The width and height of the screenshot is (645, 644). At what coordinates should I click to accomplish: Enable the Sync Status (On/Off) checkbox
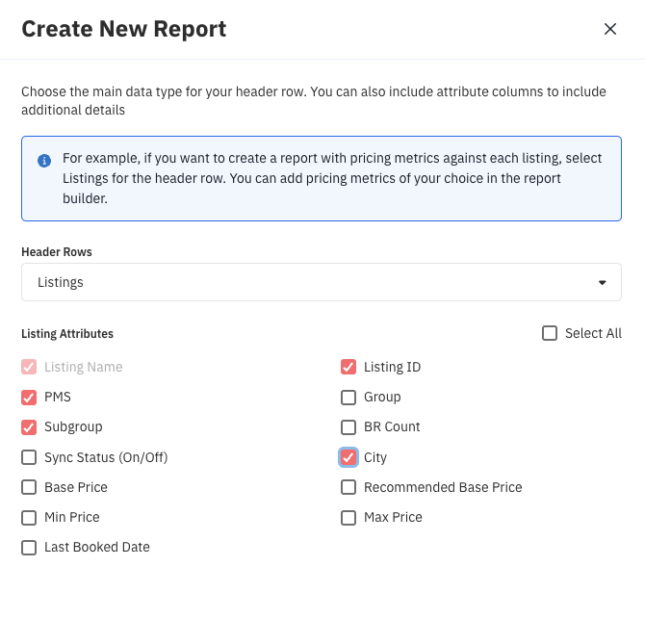[29, 457]
